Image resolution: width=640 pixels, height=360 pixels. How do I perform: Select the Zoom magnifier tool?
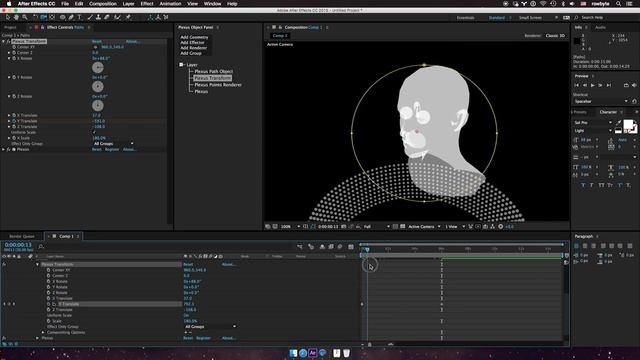(25, 17)
